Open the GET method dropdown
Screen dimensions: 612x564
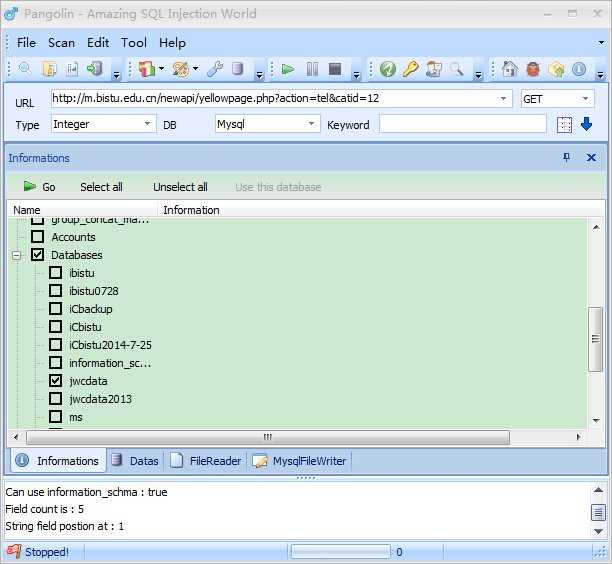pyautogui.click(x=585, y=98)
